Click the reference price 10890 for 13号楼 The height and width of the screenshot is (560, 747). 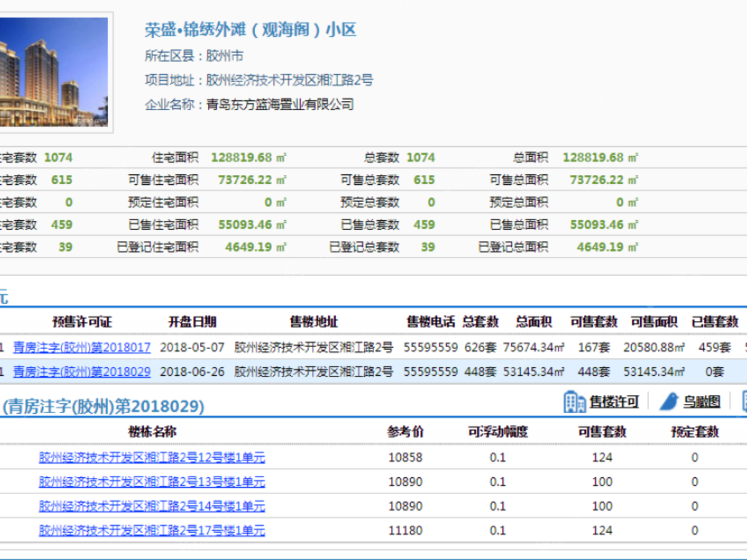(405, 482)
